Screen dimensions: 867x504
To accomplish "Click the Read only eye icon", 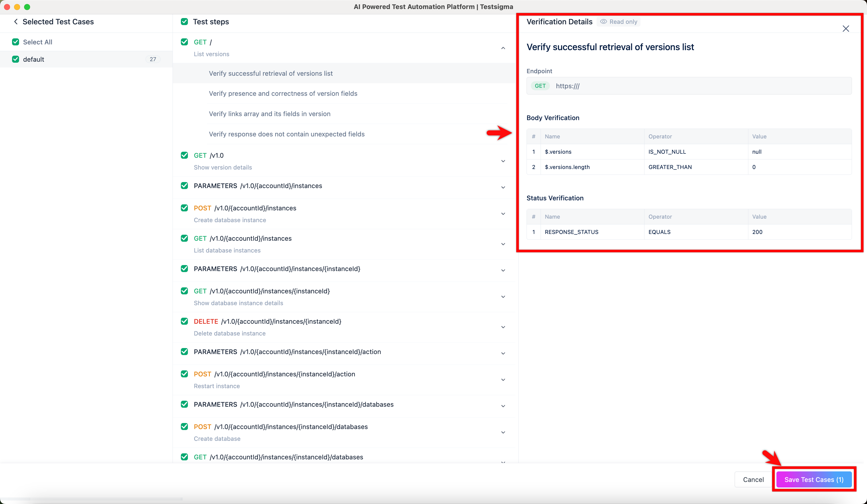I will point(603,22).
